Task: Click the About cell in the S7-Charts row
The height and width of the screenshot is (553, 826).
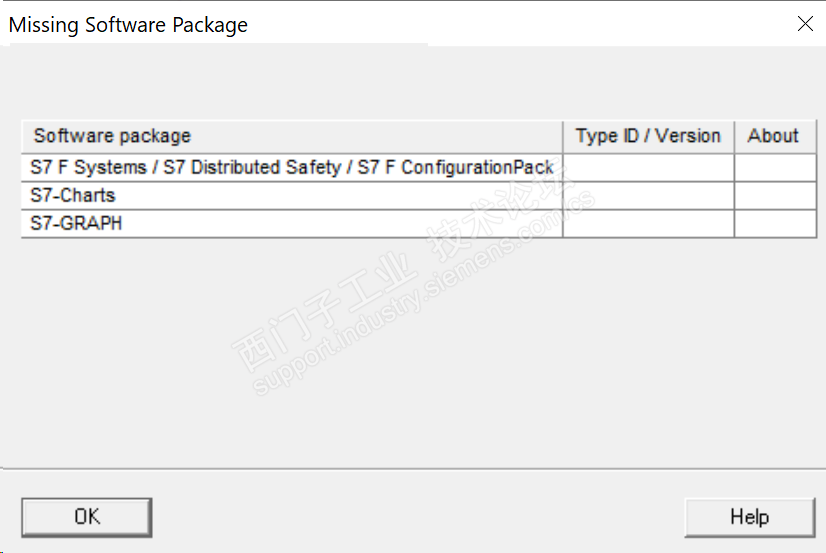Action: click(x=775, y=196)
